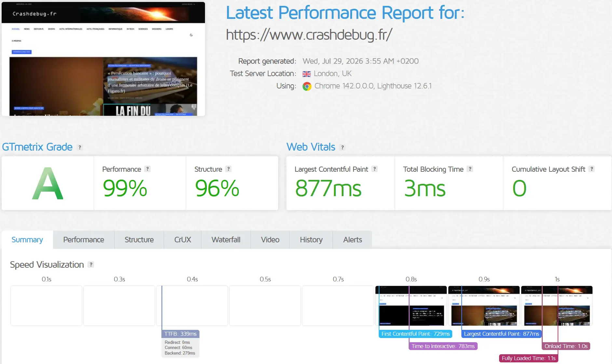Click the Web Vitals help icon
The width and height of the screenshot is (612, 364).
342,147
